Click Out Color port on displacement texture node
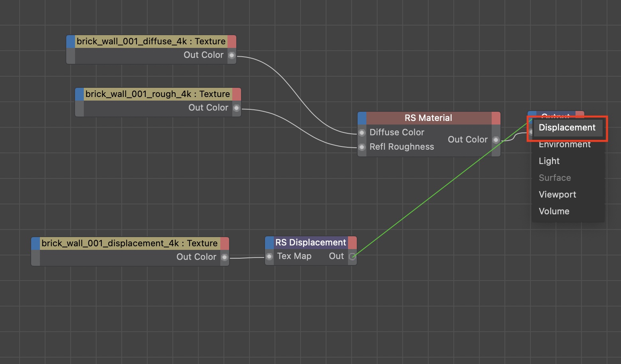 tap(224, 257)
